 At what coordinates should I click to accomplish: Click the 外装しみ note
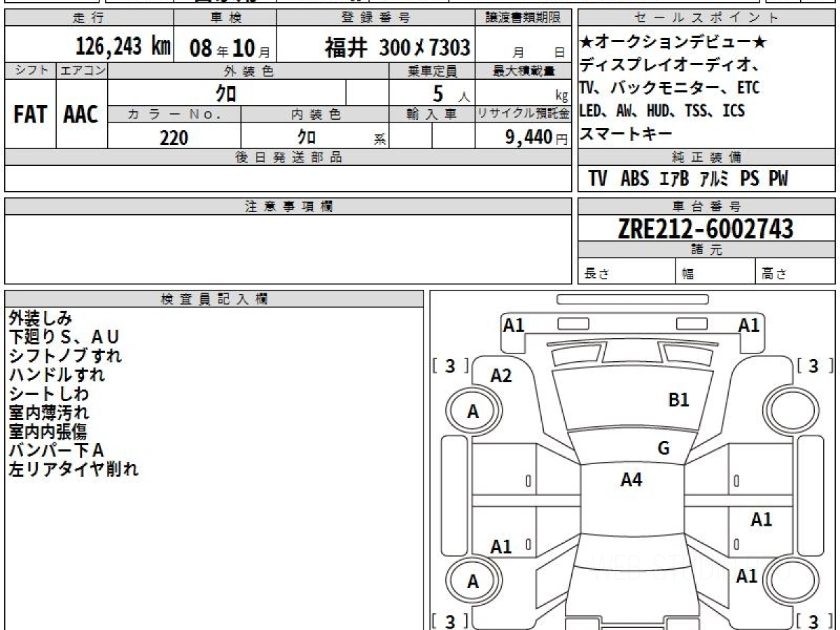pos(41,318)
